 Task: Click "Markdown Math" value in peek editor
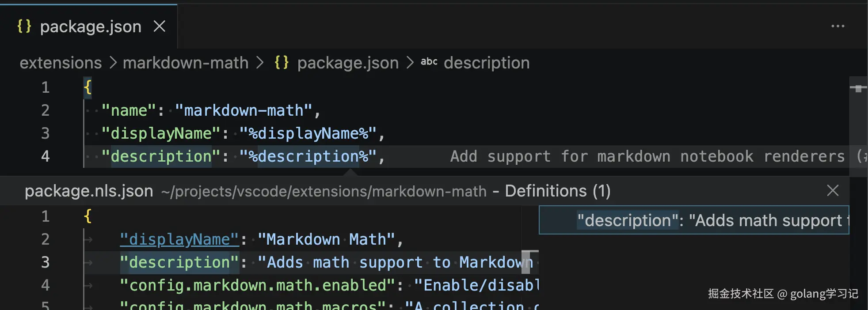coord(326,239)
